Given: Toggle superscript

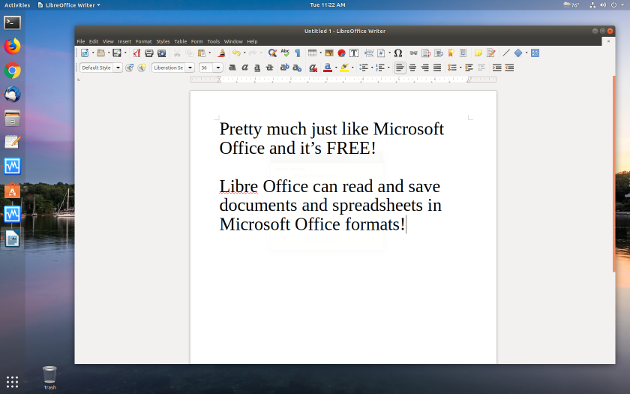Looking at the screenshot, I should coord(284,68).
